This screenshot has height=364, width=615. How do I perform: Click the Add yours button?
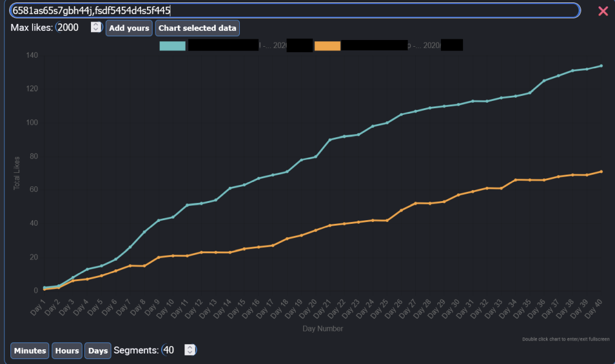coord(129,28)
